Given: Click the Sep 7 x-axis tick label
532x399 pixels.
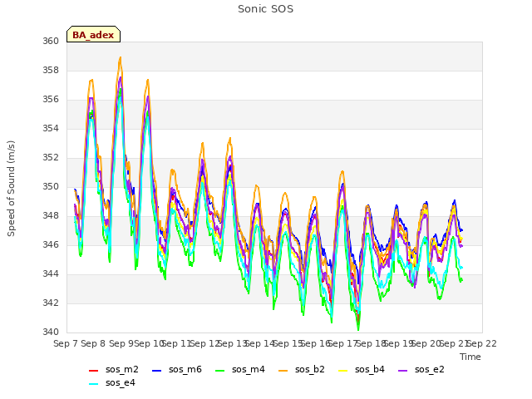Looking at the screenshot, I should (x=66, y=343).
